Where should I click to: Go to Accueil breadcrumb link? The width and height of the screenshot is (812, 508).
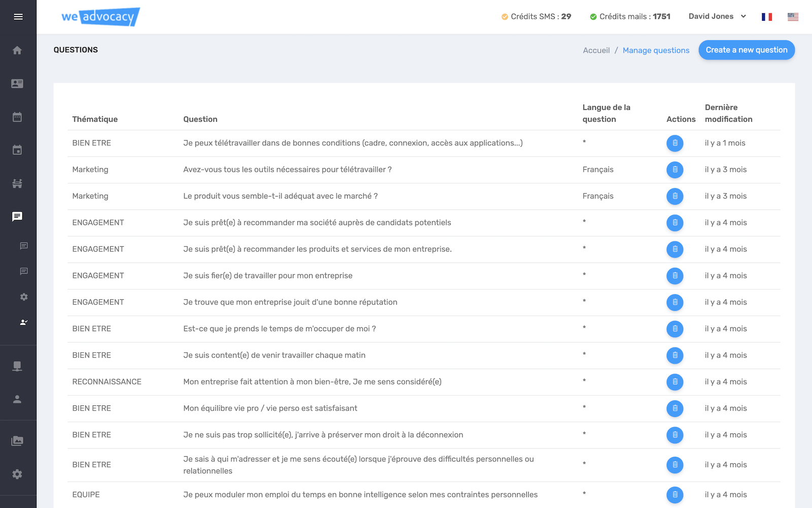tap(596, 50)
